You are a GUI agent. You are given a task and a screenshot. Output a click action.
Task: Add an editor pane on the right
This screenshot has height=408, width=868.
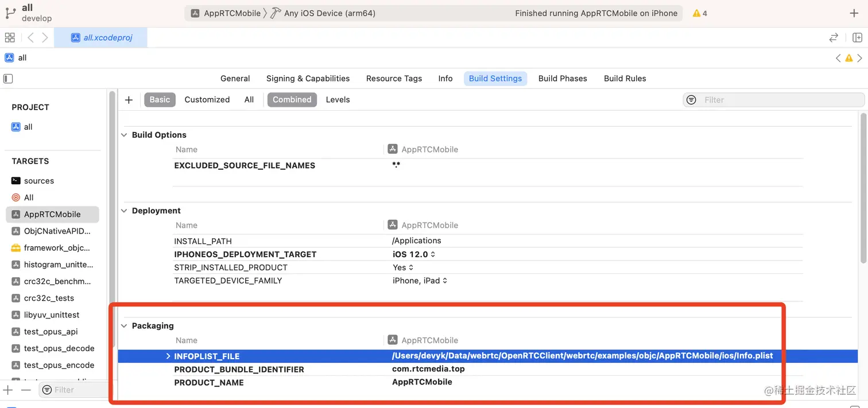point(857,38)
